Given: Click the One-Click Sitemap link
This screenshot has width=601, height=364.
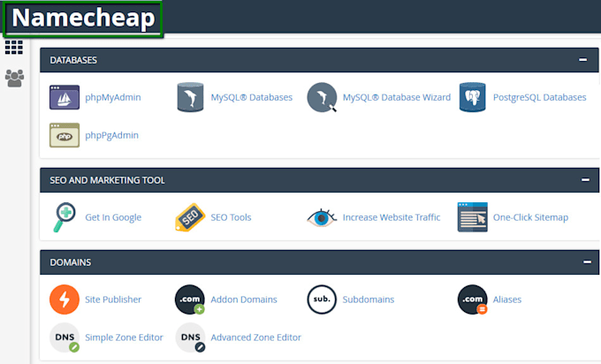Looking at the screenshot, I should click(530, 217).
